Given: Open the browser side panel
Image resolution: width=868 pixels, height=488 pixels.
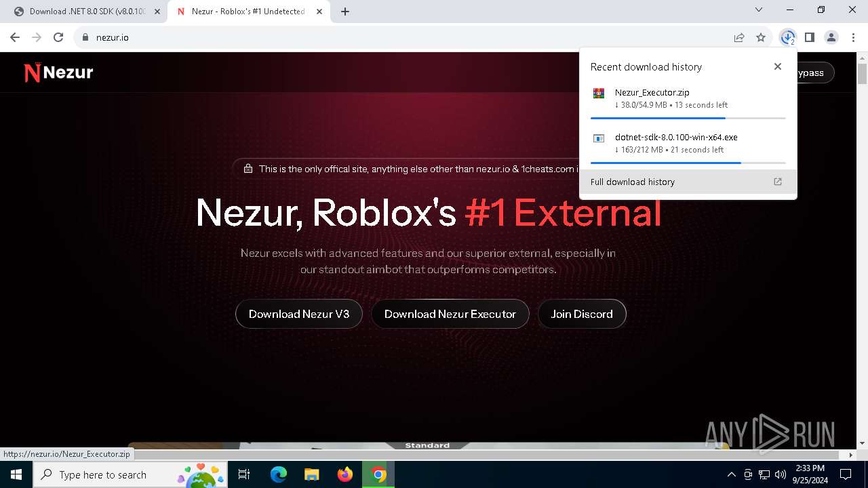Looking at the screenshot, I should (810, 37).
